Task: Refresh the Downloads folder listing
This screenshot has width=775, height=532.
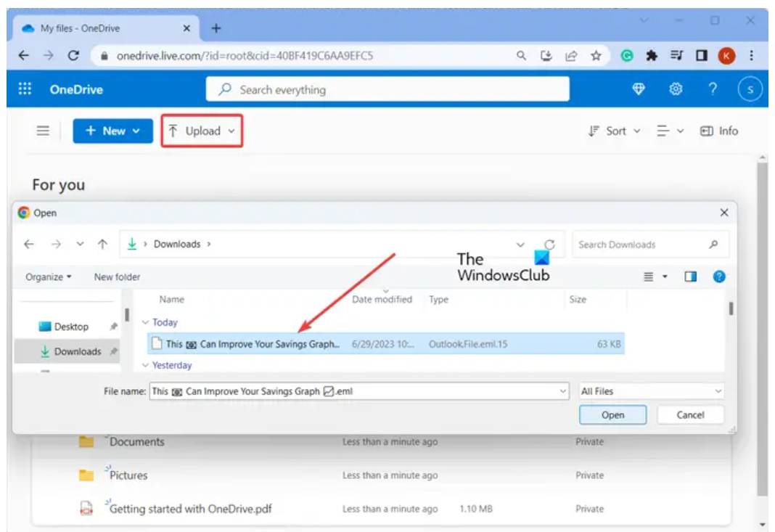Action: (549, 245)
